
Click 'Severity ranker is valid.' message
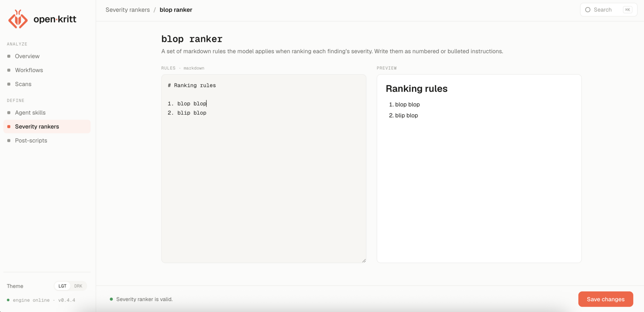[144, 299]
